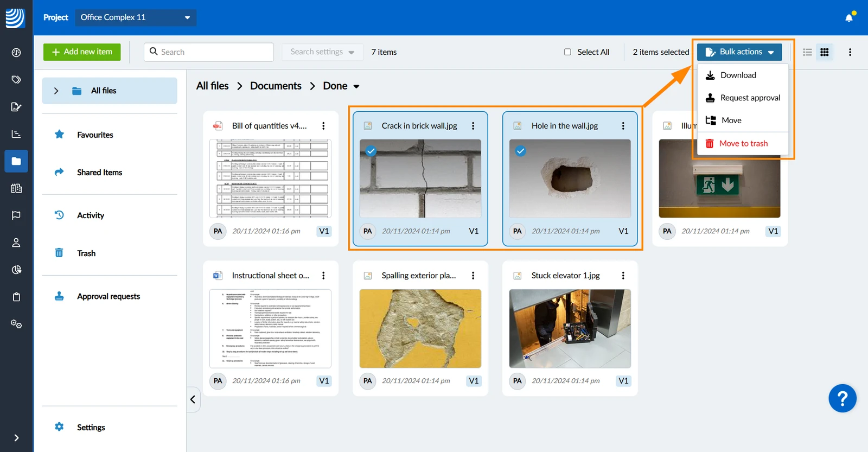The height and width of the screenshot is (452, 868).
Task: Open the blue help question mark
Action: [843, 399]
